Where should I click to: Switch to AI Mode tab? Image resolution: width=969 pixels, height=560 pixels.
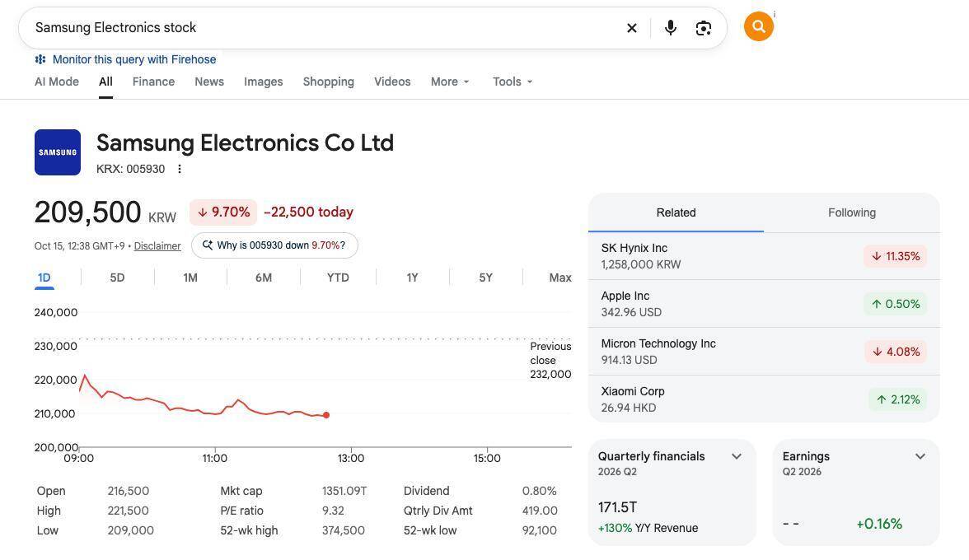(x=57, y=82)
